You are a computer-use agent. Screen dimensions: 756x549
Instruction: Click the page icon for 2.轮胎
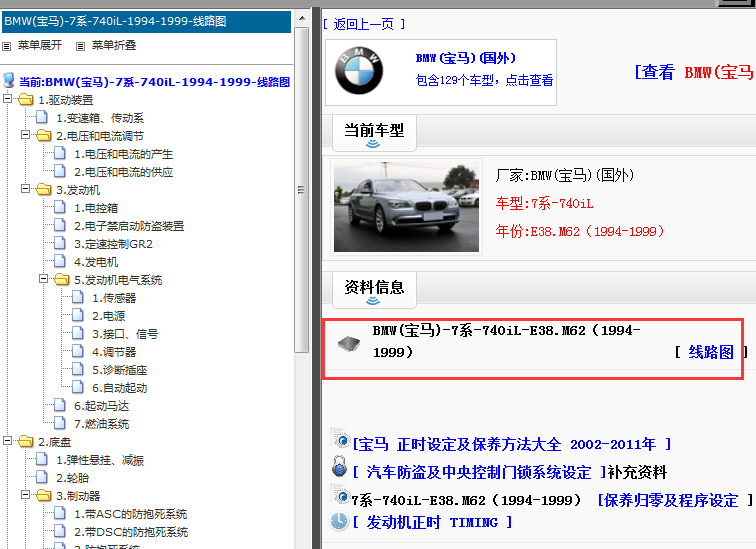[42, 477]
